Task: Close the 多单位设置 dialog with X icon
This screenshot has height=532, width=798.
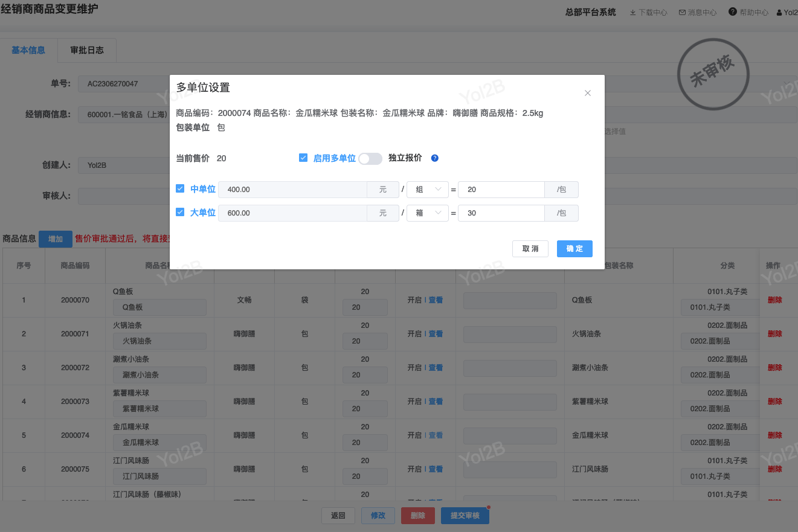Action: (x=588, y=93)
